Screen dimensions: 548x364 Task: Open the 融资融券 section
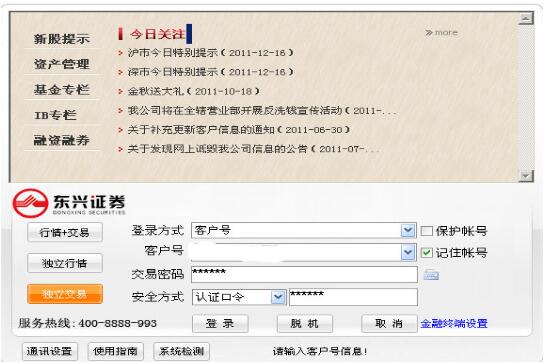[x=62, y=140]
